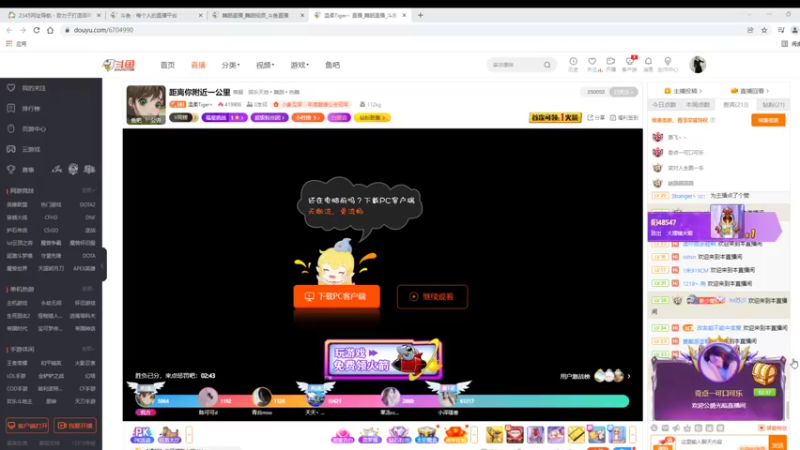Open the mission hall icon beside PK
Viewport: 800px width, 450px height.
[x=169, y=435]
